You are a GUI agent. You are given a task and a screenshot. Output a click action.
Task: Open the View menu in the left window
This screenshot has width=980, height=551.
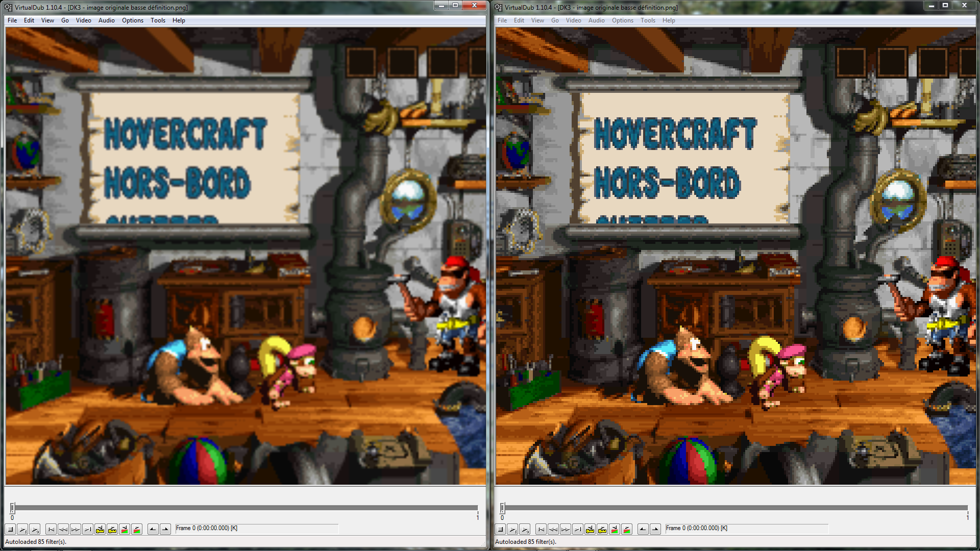point(47,20)
